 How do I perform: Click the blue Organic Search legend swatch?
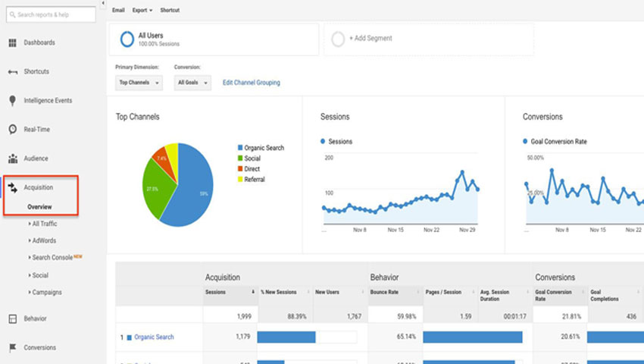[240, 148]
